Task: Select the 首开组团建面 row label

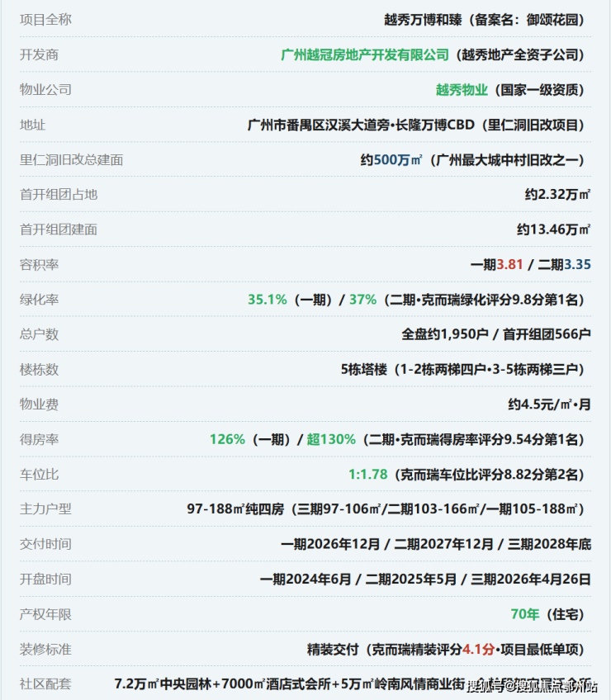Action: point(59,229)
